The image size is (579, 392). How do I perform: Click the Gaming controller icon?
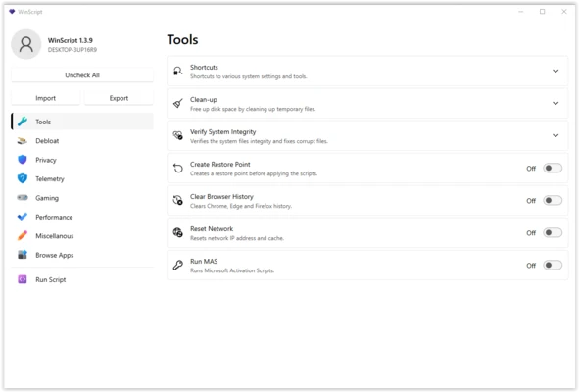pos(23,198)
